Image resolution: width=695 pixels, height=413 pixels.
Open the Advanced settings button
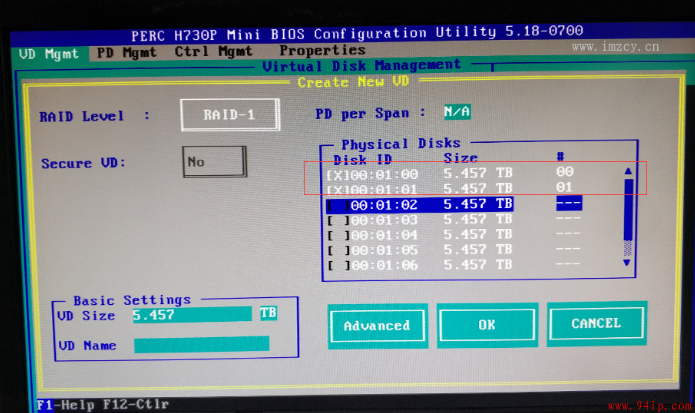pyautogui.click(x=377, y=326)
